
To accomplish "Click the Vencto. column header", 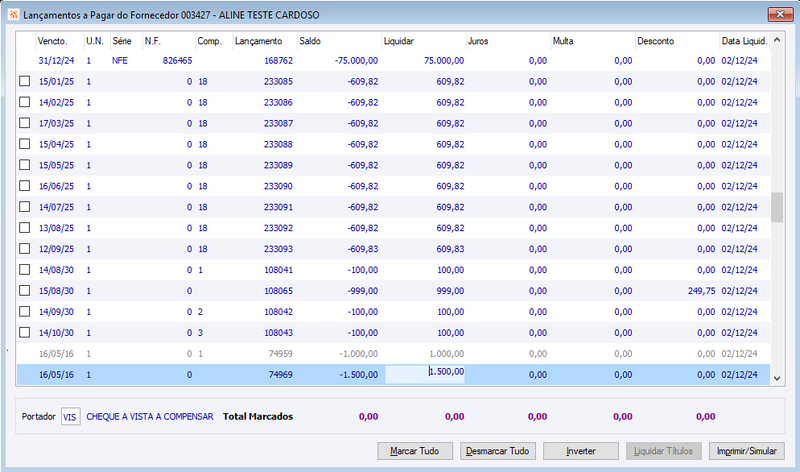I will tap(52, 41).
